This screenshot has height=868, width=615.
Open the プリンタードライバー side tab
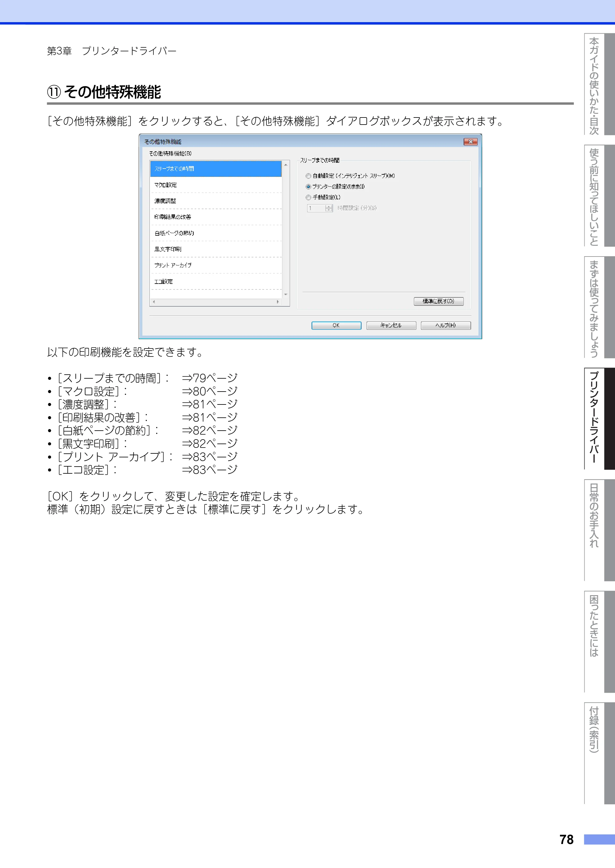coord(600,419)
